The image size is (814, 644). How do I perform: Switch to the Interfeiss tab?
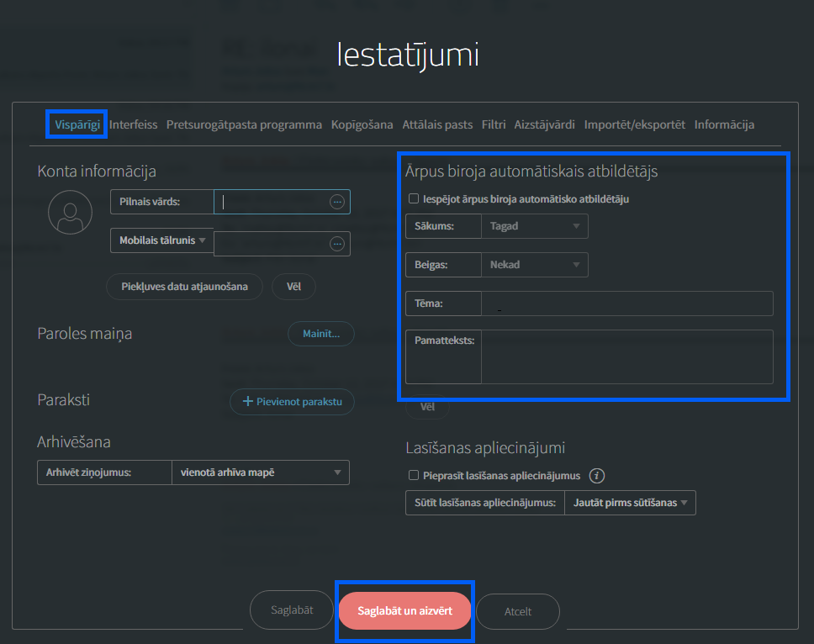coord(134,124)
